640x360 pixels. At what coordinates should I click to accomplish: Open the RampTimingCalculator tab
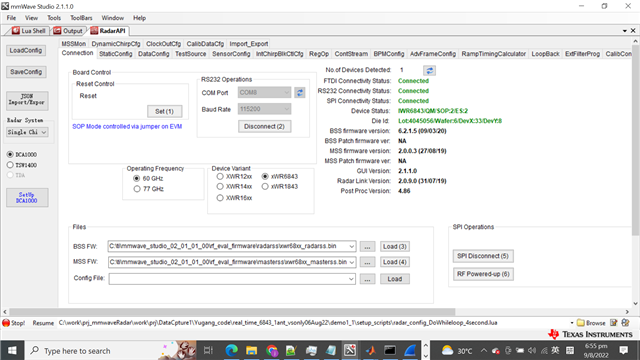pyautogui.click(x=493, y=54)
